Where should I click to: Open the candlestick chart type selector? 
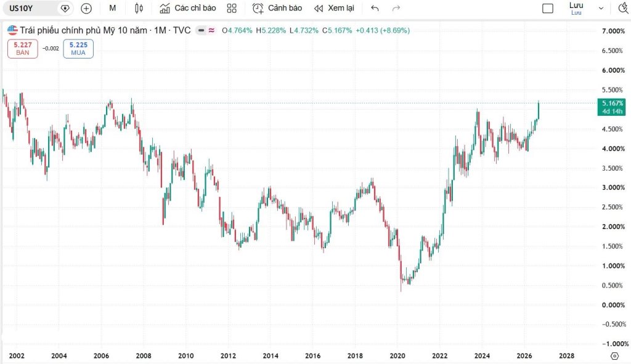tap(139, 8)
